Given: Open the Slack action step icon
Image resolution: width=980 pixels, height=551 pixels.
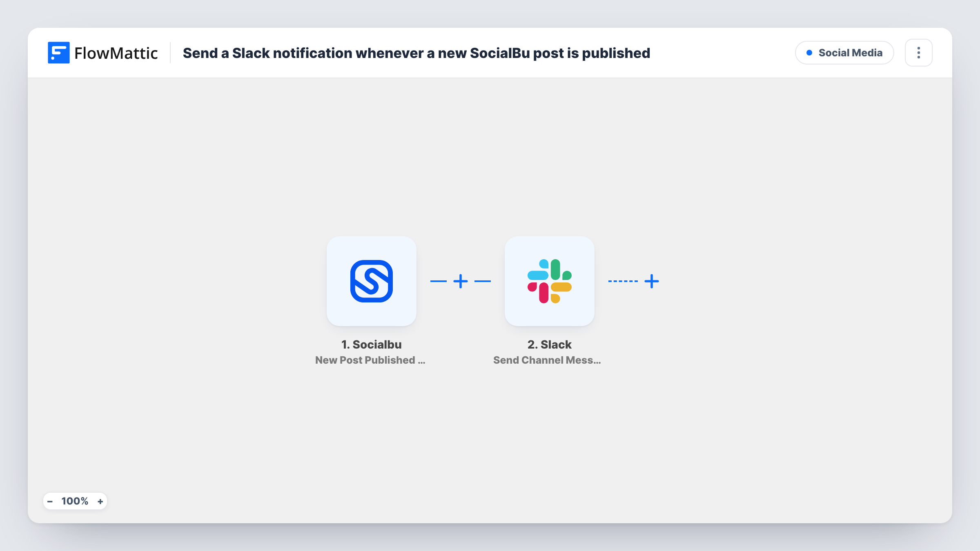Looking at the screenshot, I should [x=549, y=281].
